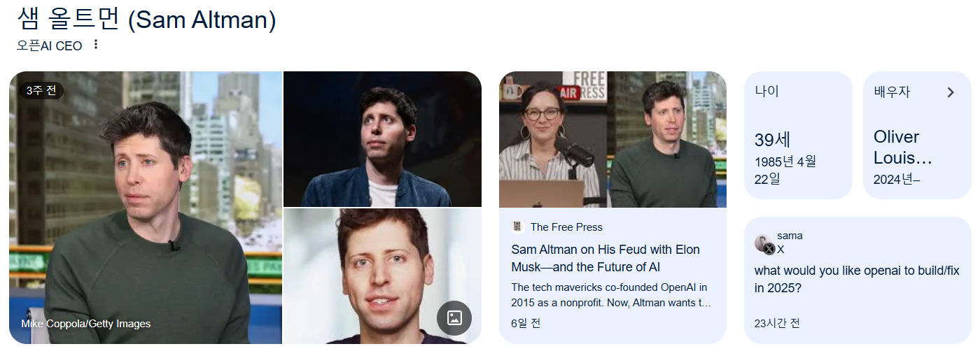
Task: Click the 'sama' username text
Action: click(x=790, y=236)
